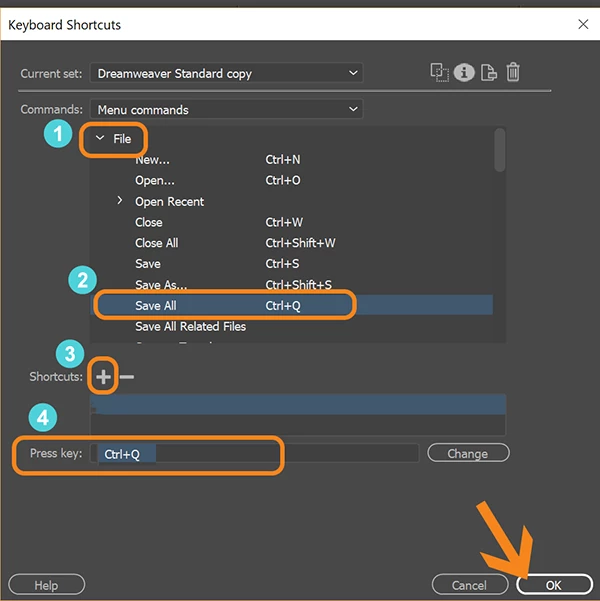This screenshot has width=600, height=601.
Task: Click the export set as HTML icon
Action: tap(488, 72)
